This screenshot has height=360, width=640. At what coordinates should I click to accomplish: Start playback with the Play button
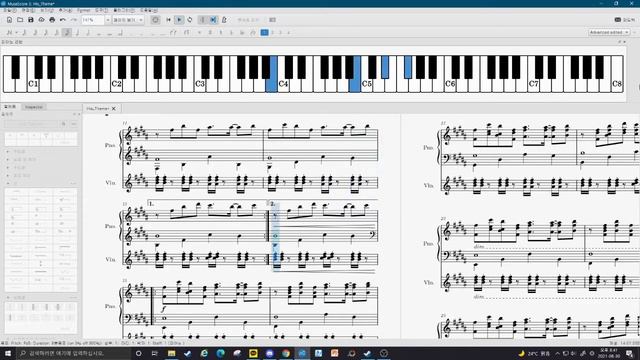coord(179,20)
